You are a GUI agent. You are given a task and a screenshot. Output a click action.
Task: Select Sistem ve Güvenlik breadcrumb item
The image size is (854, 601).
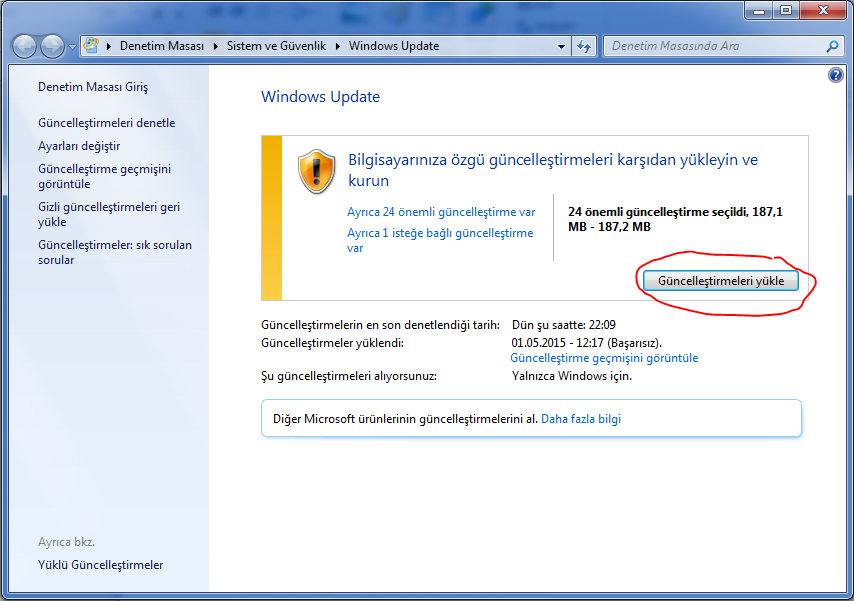276,46
